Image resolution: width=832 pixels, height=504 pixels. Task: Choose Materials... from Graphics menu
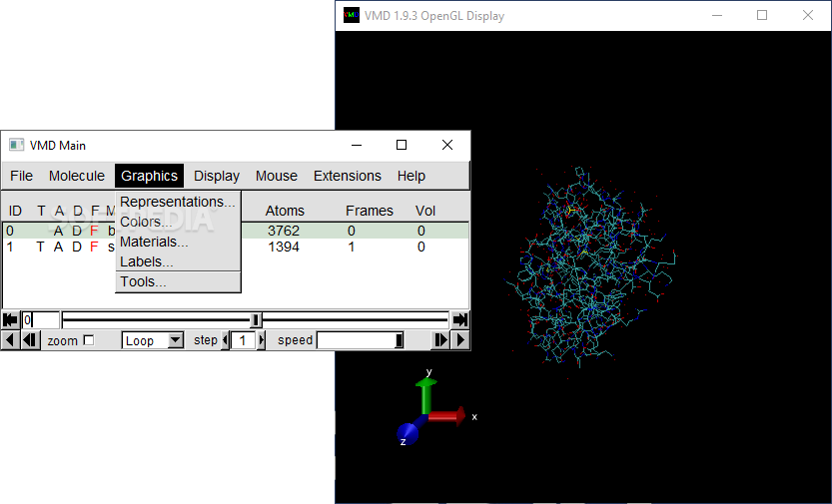(x=178, y=242)
